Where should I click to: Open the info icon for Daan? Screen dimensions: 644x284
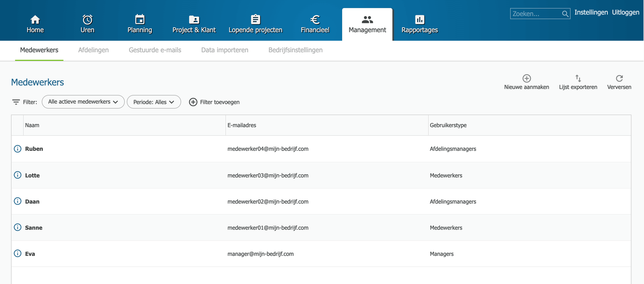pyautogui.click(x=18, y=201)
